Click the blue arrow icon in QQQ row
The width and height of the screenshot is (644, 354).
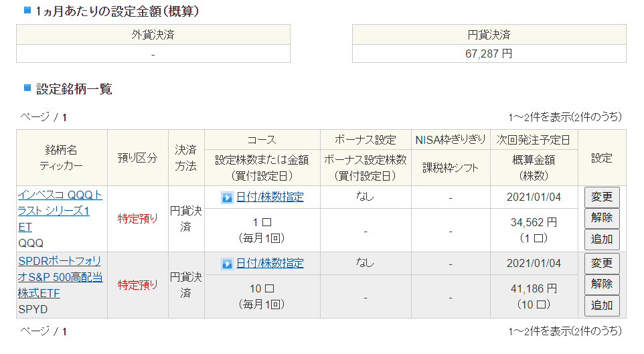pyautogui.click(x=227, y=197)
